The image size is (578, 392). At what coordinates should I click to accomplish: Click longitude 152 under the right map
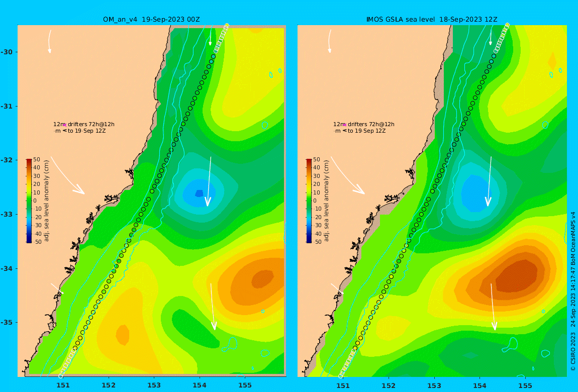pyautogui.click(x=389, y=385)
